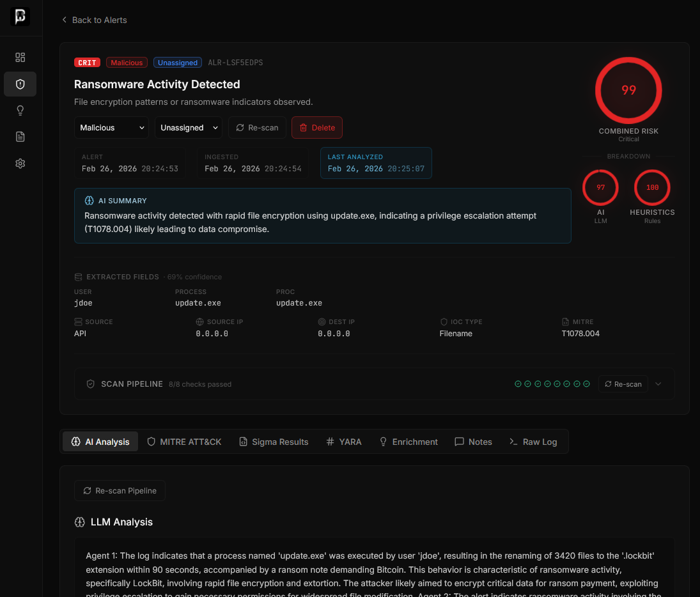The height and width of the screenshot is (597, 700).
Task: Switch to the YARA tab
Action: coord(344,442)
